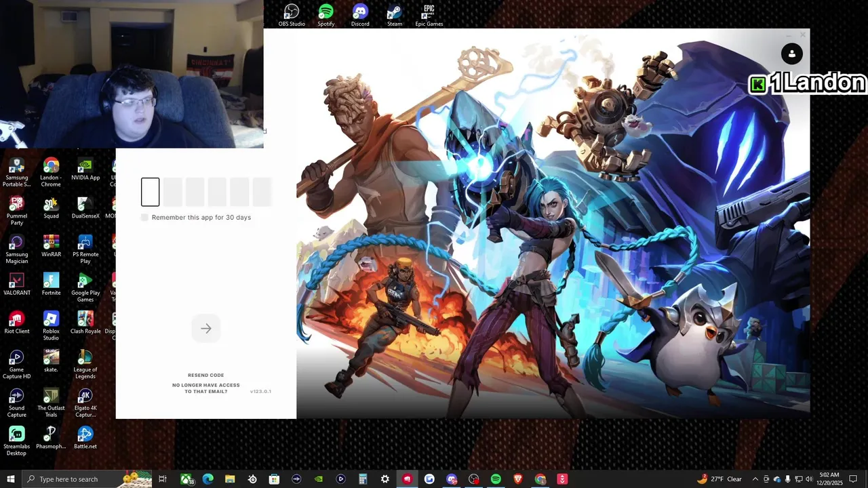This screenshot has width=868, height=488.
Task: Select Battle.net desktop icon
Action: pos(85,439)
